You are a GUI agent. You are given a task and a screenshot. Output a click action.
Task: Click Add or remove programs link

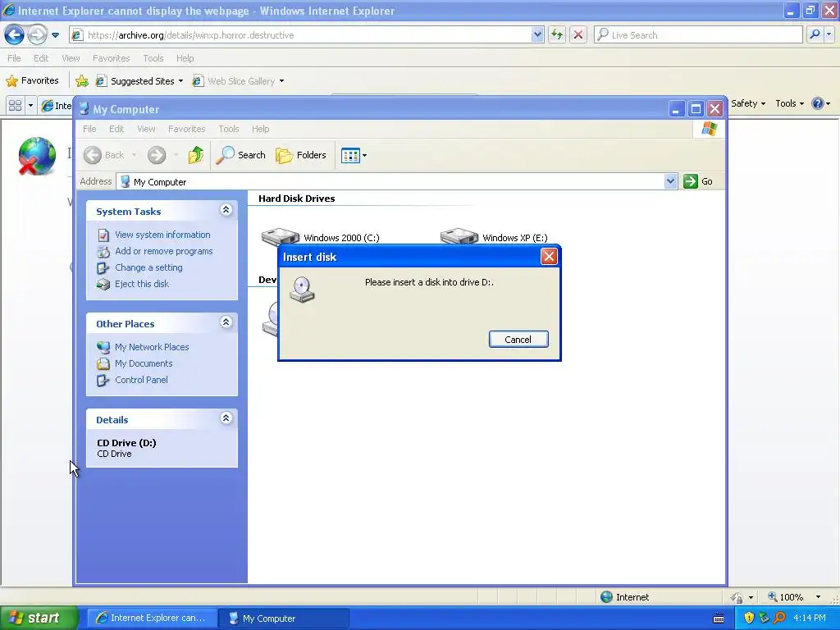(164, 251)
